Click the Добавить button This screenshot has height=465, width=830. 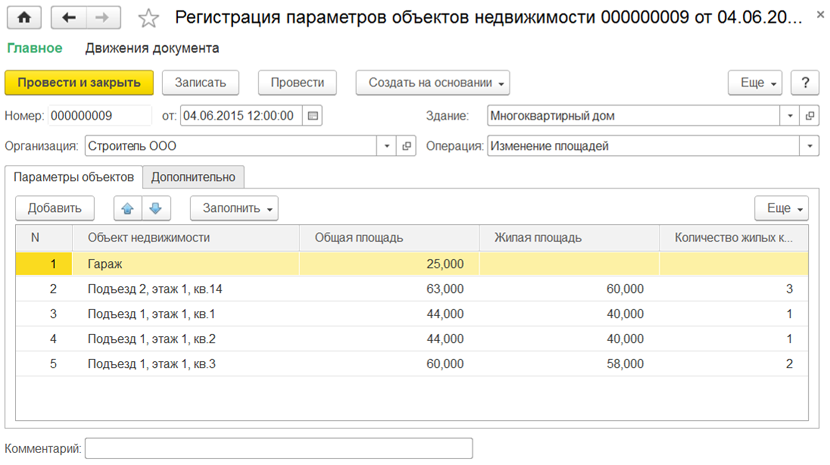pos(55,208)
